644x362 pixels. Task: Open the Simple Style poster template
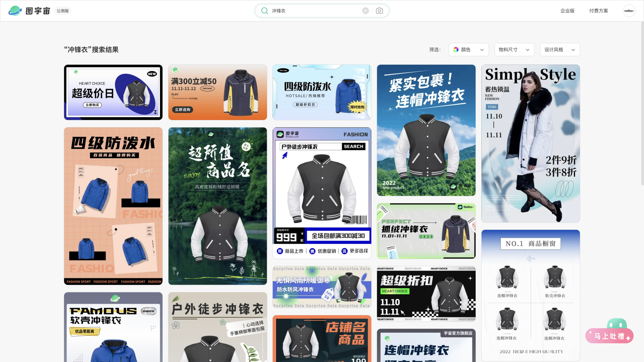click(x=531, y=144)
